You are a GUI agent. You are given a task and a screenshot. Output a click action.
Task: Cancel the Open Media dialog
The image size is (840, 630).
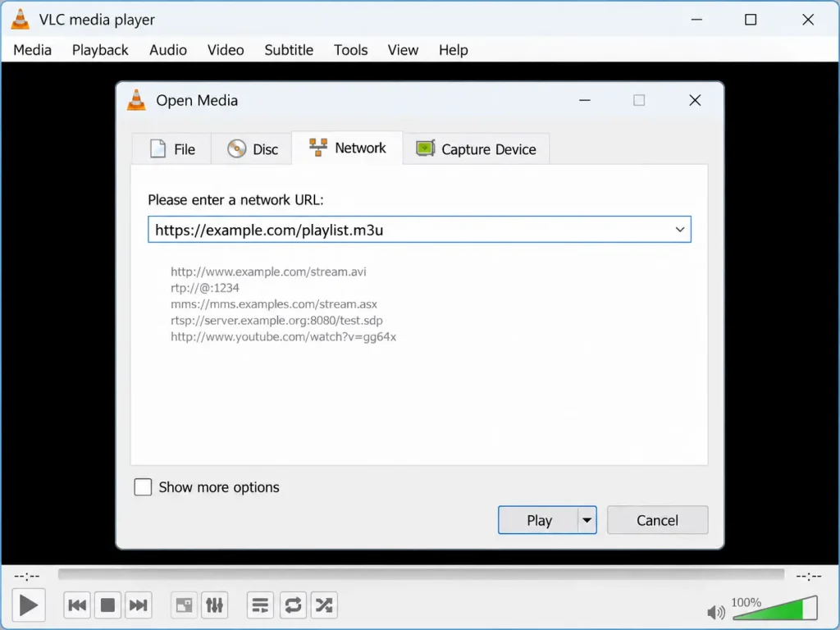657,520
